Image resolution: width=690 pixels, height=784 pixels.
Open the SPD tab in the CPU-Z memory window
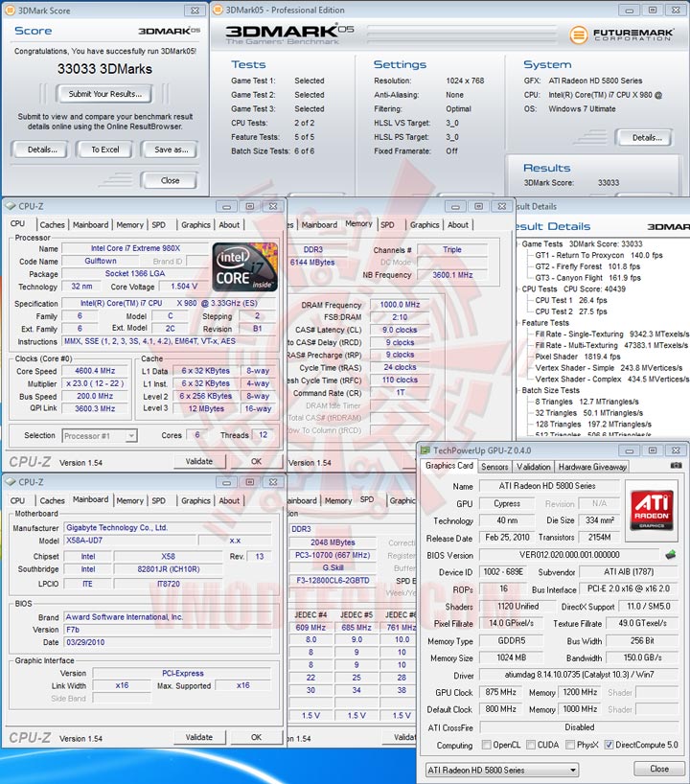[x=387, y=225]
